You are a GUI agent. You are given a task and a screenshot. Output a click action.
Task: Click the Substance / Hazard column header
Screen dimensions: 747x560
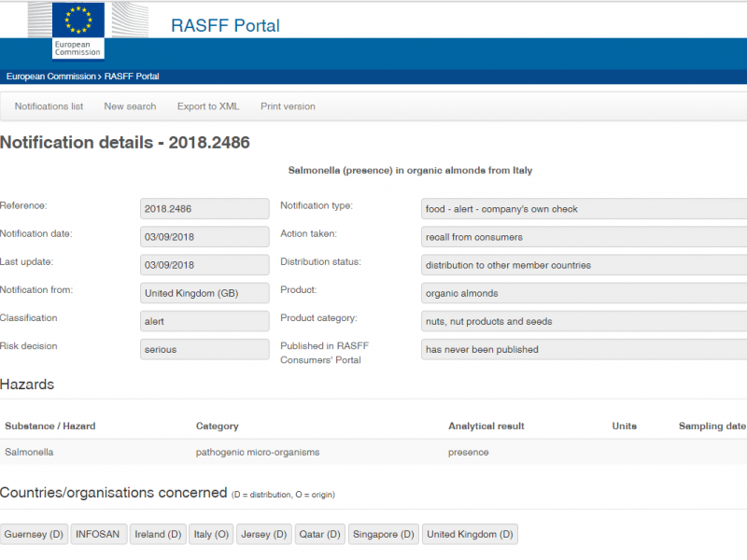point(50,427)
